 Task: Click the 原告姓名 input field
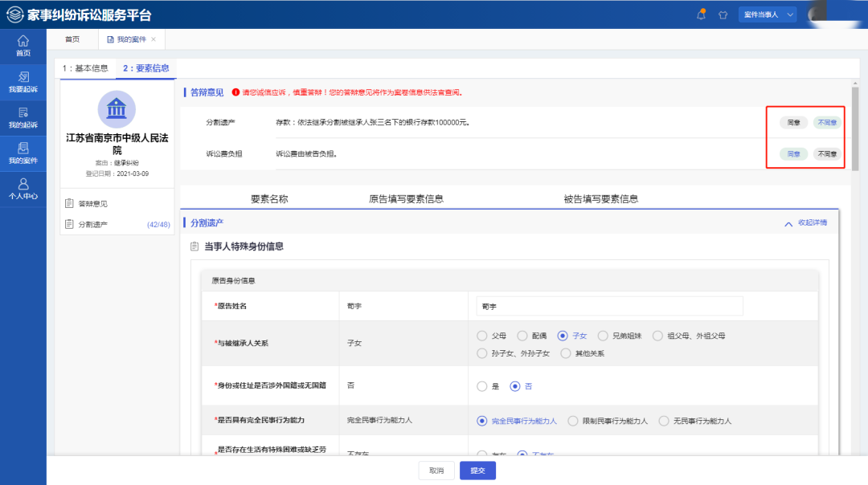click(x=609, y=307)
